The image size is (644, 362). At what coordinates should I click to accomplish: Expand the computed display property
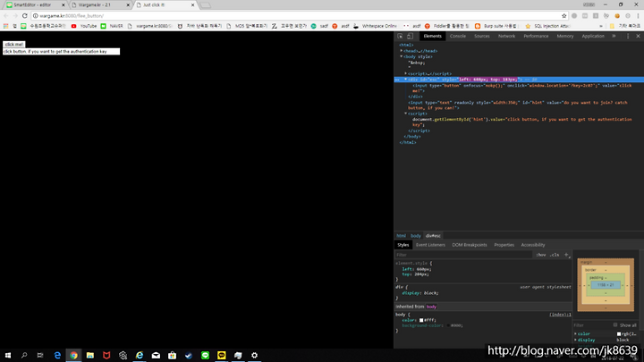575,340
